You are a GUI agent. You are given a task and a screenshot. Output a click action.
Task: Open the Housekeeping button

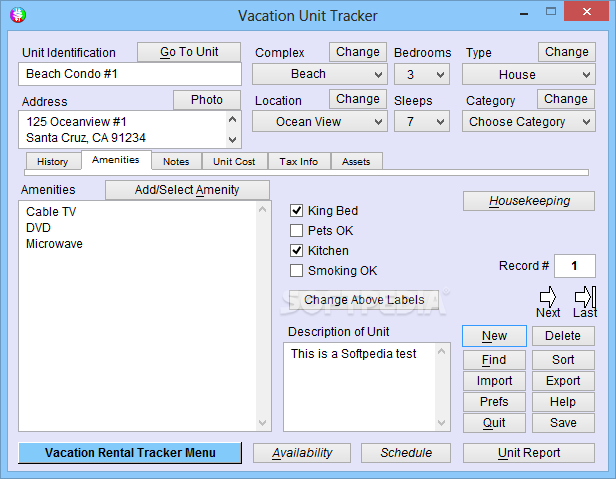529,201
